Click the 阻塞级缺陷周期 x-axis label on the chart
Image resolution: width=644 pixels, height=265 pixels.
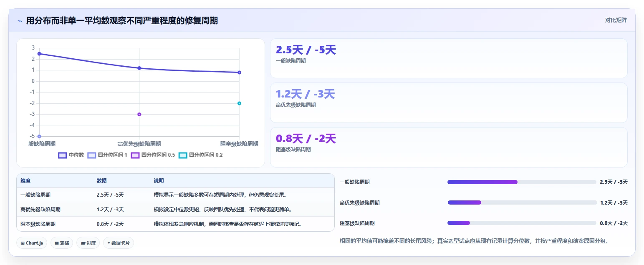coord(239,144)
